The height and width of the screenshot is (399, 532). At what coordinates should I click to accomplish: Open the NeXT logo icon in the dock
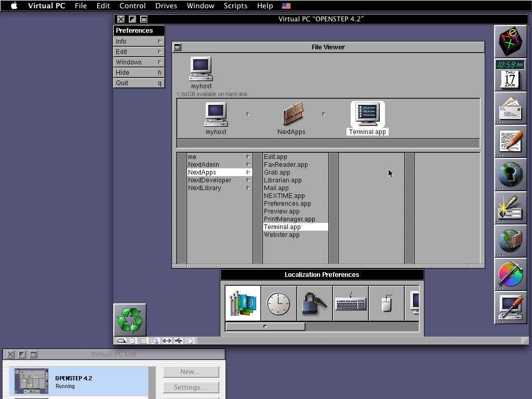510,39
